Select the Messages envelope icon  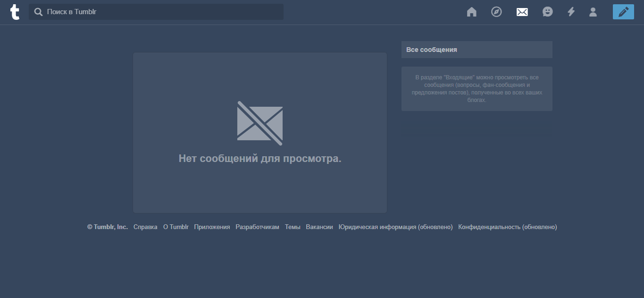tap(522, 12)
